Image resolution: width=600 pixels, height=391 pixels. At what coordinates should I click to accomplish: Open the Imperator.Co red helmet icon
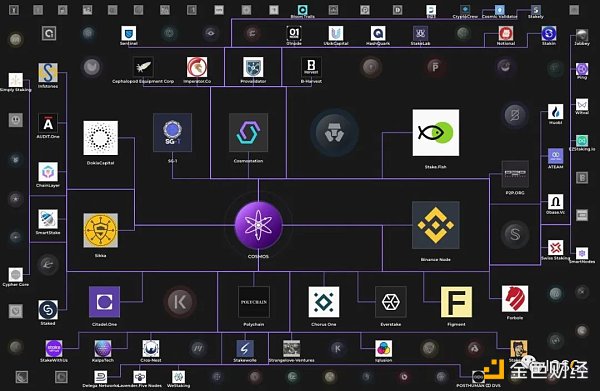(x=197, y=67)
